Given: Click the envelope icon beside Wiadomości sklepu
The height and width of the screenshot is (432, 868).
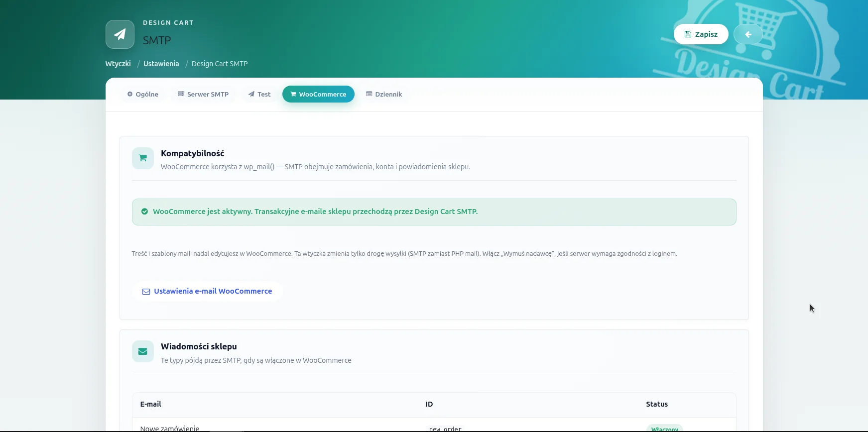Looking at the screenshot, I should tap(143, 351).
